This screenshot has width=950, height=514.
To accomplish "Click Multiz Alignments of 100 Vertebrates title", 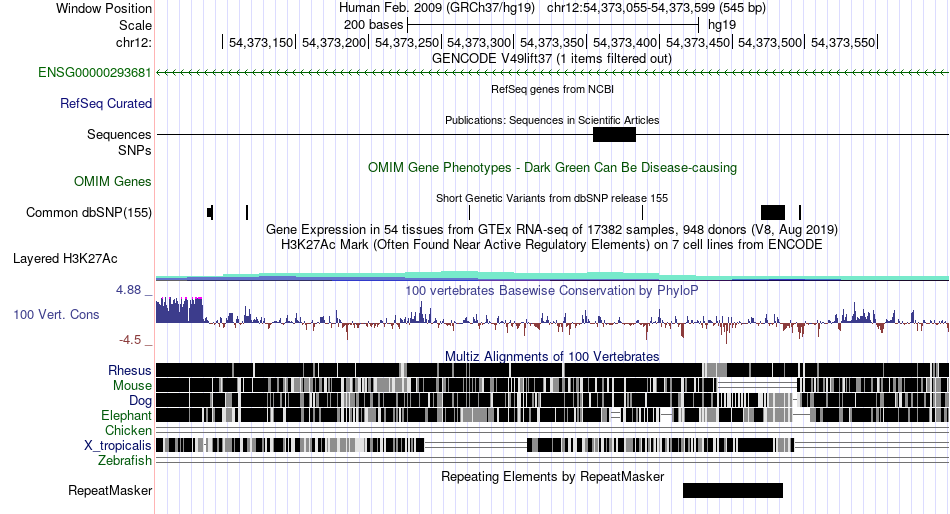I will 552,356.
